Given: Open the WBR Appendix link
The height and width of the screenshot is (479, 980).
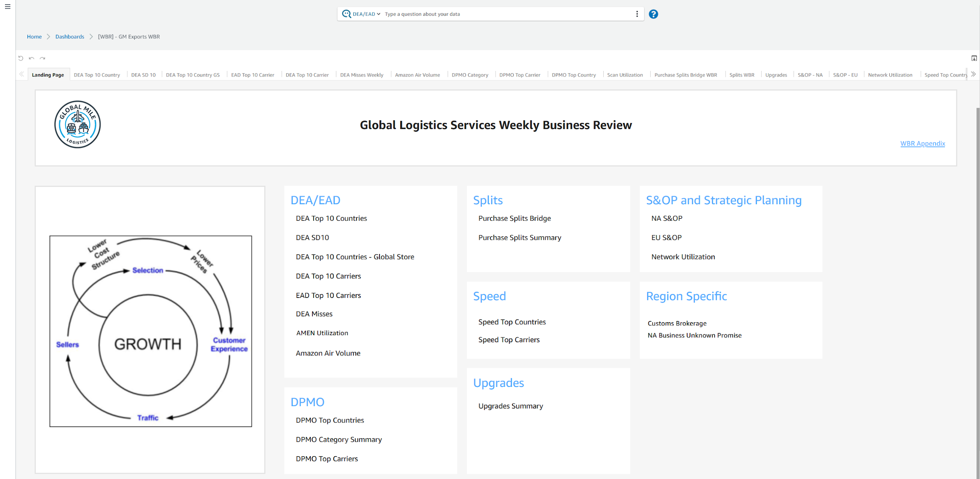Looking at the screenshot, I should [922, 143].
